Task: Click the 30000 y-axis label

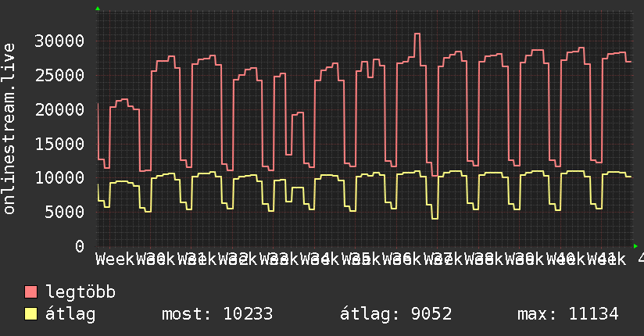Action: (59, 41)
